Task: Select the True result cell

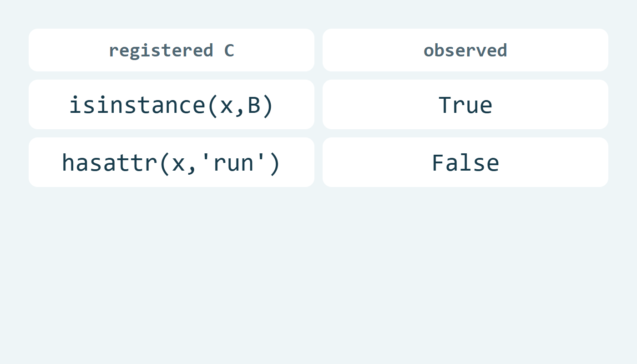Action: point(465,105)
